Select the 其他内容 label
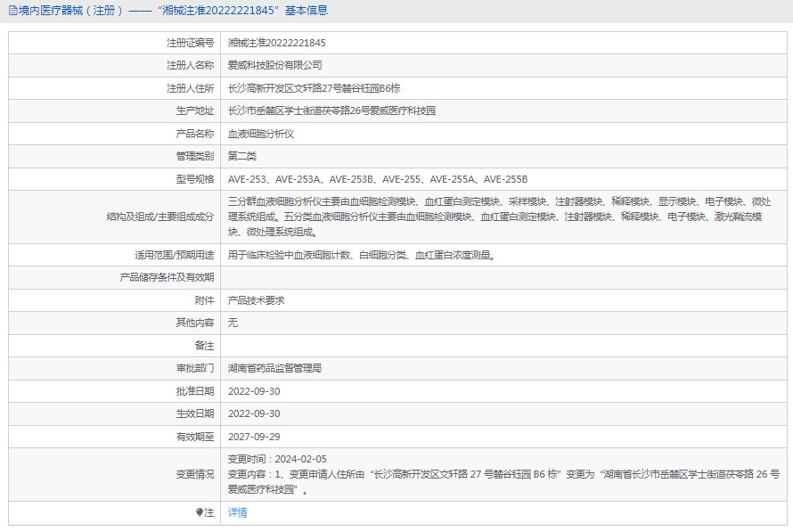 click(195, 323)
